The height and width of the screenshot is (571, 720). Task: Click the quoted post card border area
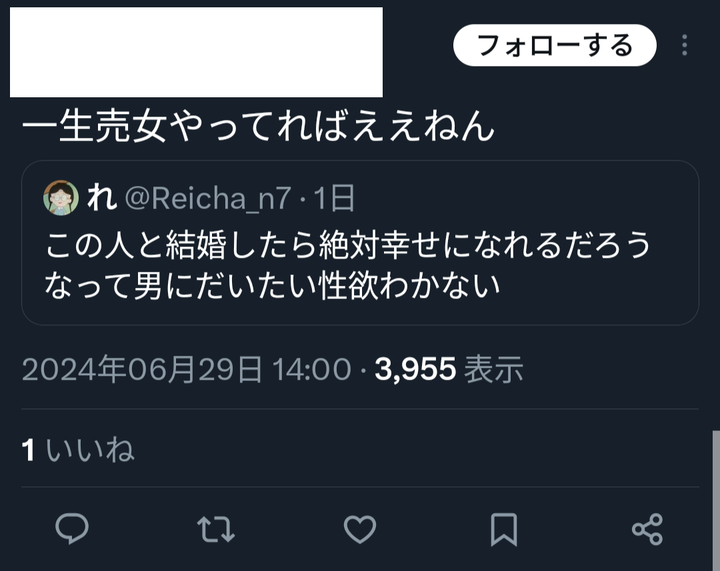tap(360, 242)
